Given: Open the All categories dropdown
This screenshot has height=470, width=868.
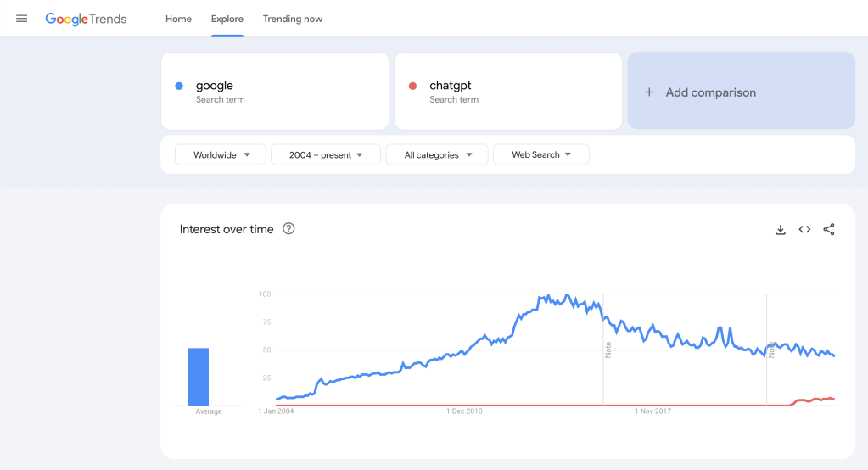Looking at the screenshot, I should click(437, 154).
